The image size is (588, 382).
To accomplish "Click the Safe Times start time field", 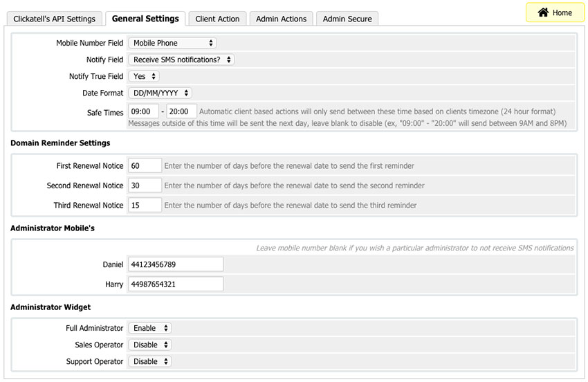I will (143, 111).
